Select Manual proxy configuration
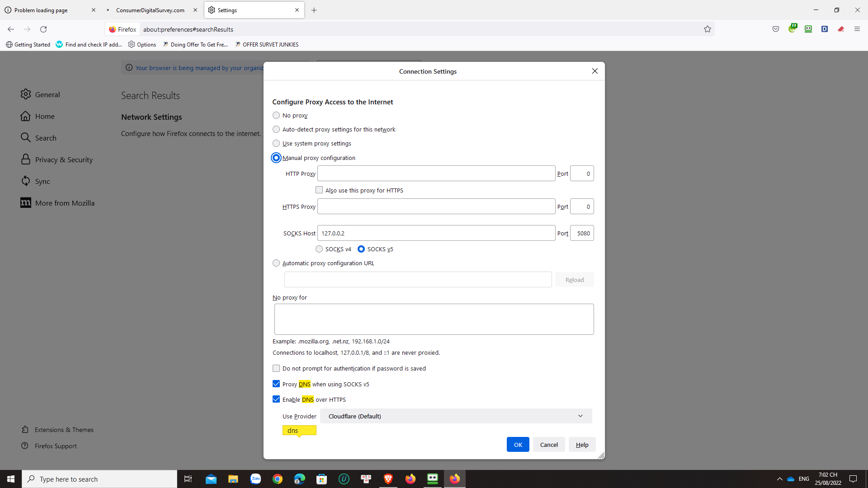868x488 pixels. (x=276, y=158)
